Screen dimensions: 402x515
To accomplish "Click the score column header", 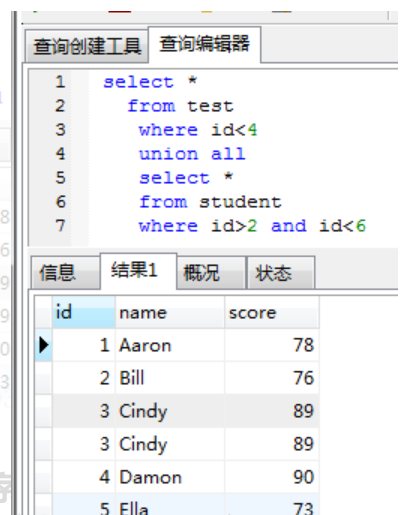I will coord(272,312).
